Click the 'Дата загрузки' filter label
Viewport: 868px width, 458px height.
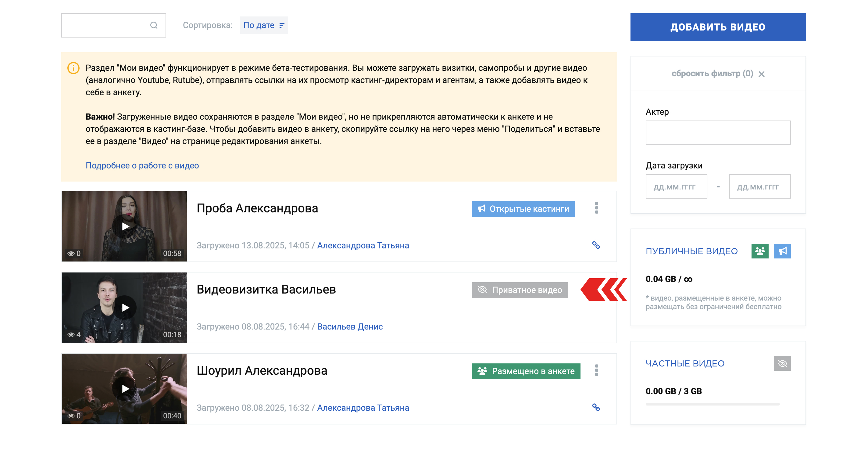point(674,166)
